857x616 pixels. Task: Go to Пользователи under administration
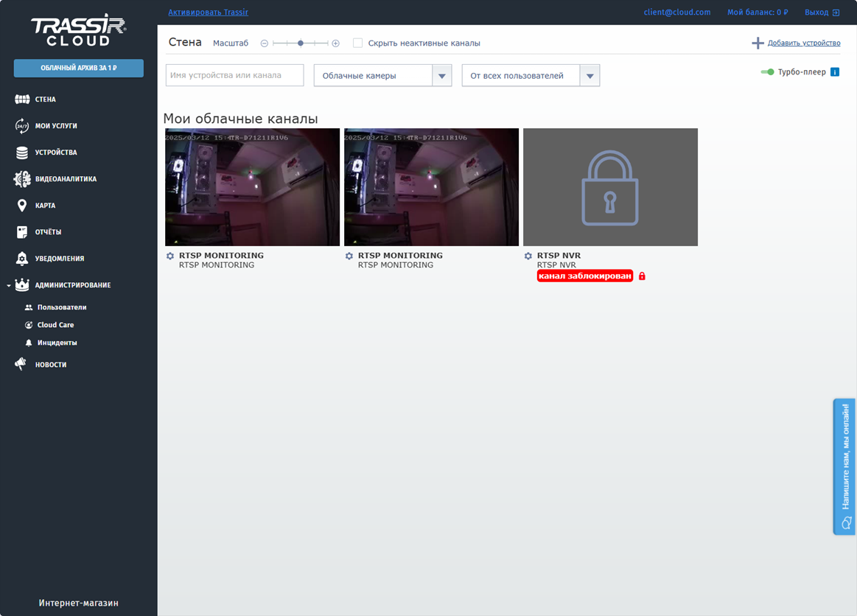tap(61, 307)
